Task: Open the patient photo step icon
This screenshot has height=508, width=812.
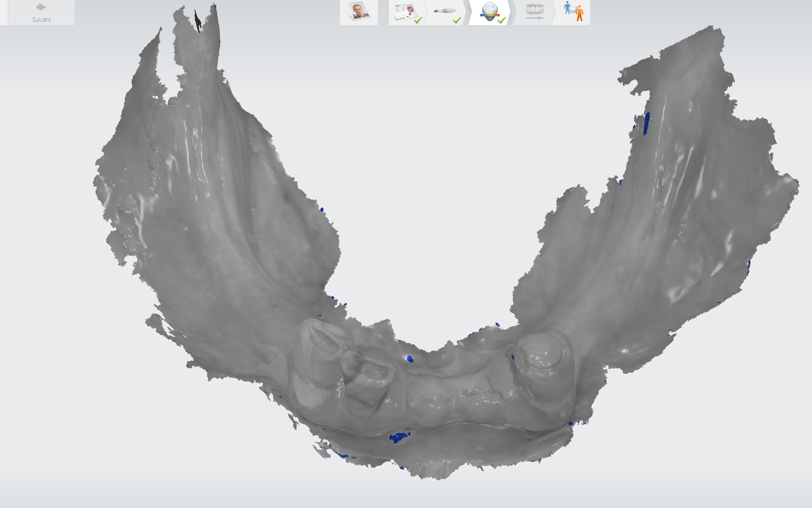Action: click(358, 12)
